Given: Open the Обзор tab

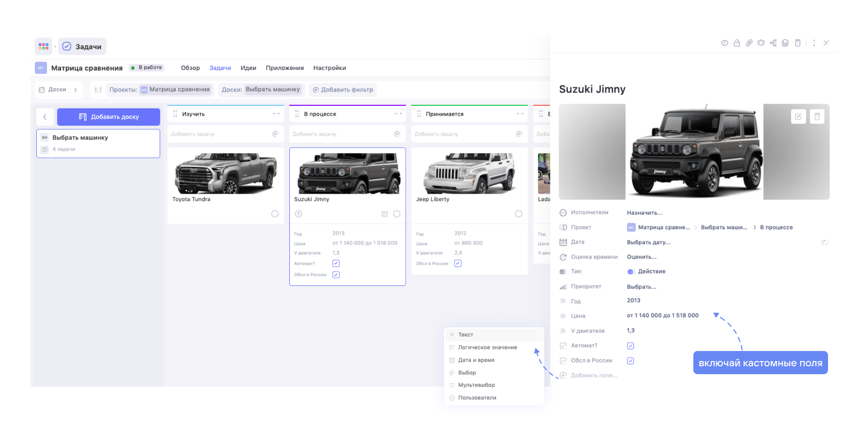Looking at the screenshot, I should (x=190, y=68).
